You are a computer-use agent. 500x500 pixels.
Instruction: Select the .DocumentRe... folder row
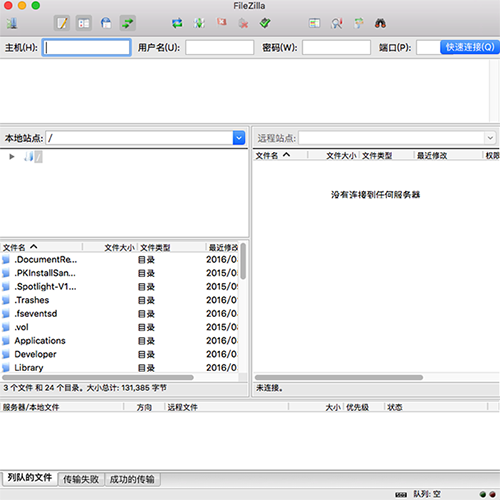[119, 260]
